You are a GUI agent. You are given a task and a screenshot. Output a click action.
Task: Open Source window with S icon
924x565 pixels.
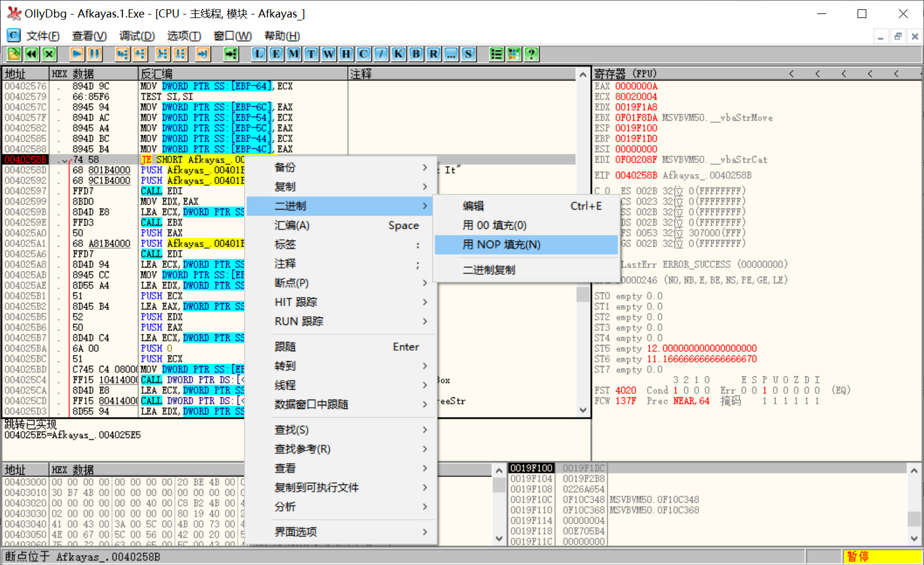[468, 54]
